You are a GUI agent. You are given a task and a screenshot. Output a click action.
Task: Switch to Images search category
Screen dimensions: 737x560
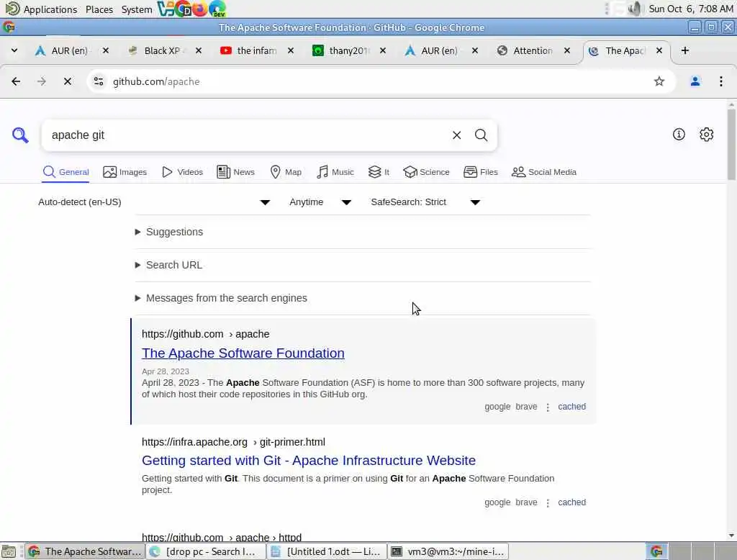point(125,172)
